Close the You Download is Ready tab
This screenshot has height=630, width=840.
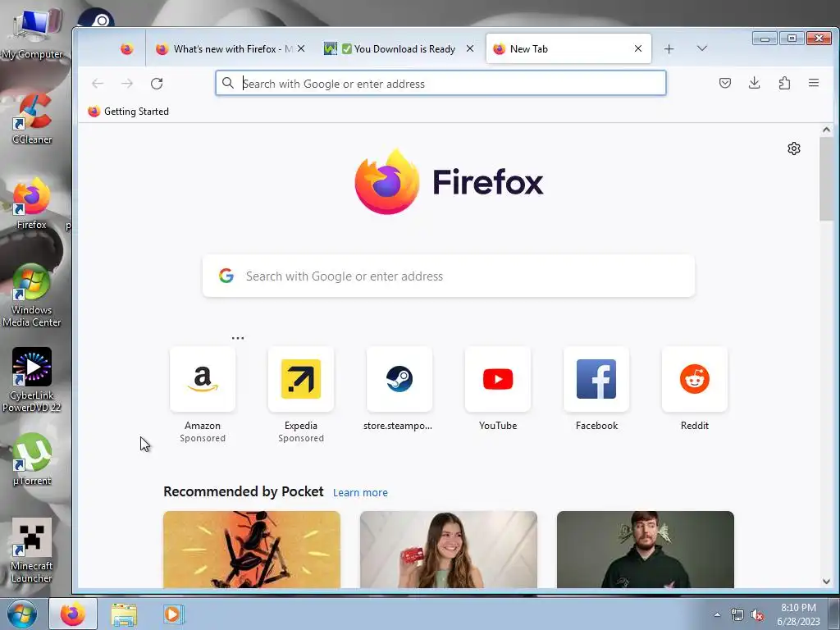[470, 48]
